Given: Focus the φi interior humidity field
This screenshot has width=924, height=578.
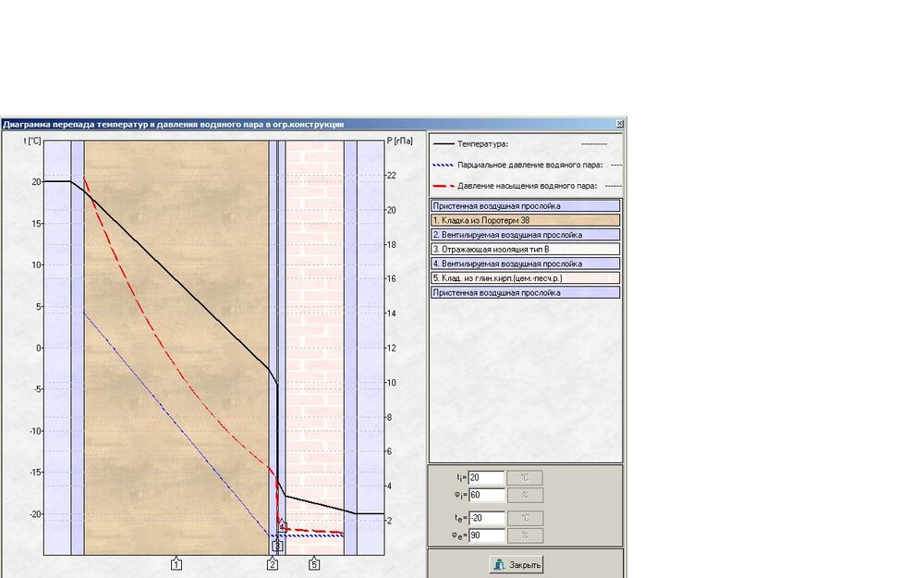Looking at the screenshot, I should click(x=486, y=495).
